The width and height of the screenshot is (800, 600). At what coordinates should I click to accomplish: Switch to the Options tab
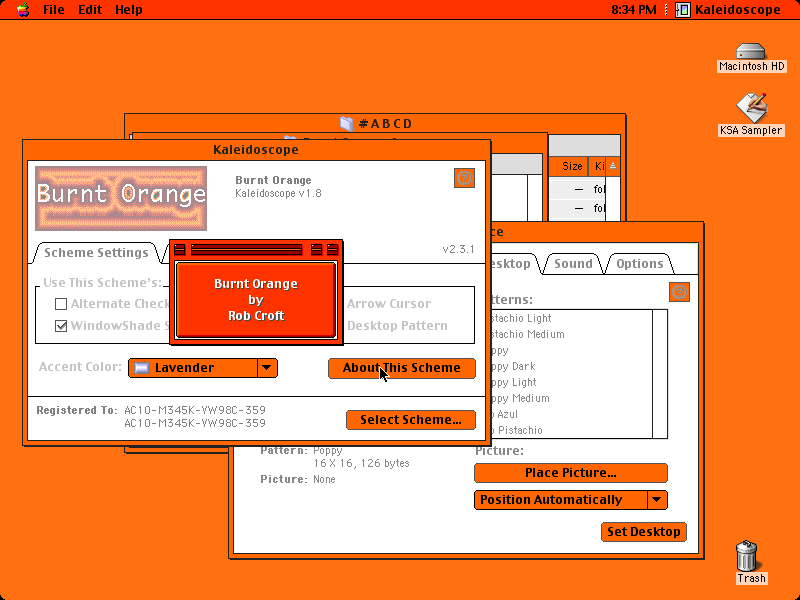coord(640,264)
